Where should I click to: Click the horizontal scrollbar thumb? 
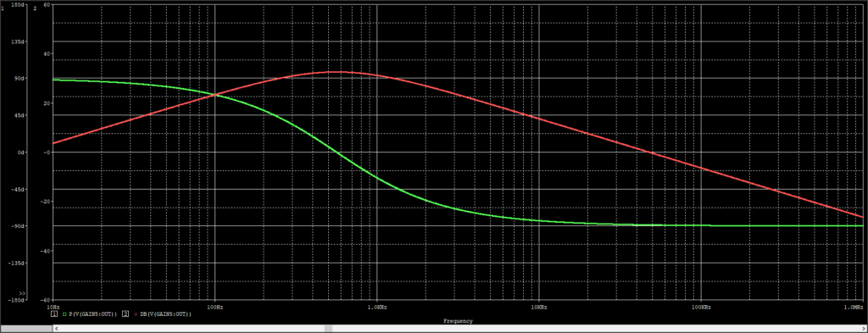tap(328, 329)
